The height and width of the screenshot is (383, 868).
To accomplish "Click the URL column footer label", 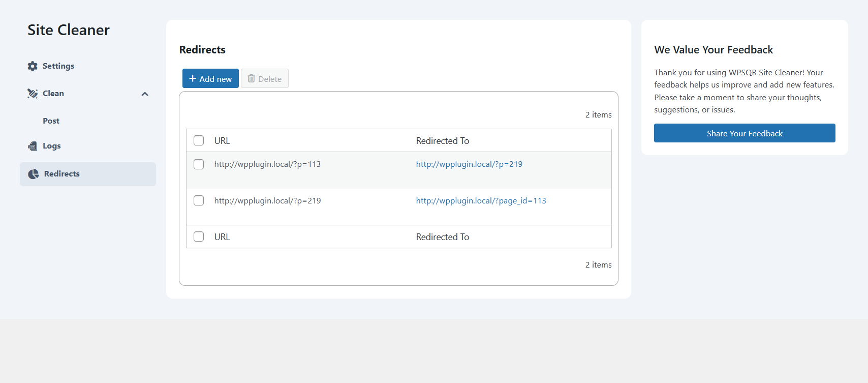I will click(x=222, y=237).
